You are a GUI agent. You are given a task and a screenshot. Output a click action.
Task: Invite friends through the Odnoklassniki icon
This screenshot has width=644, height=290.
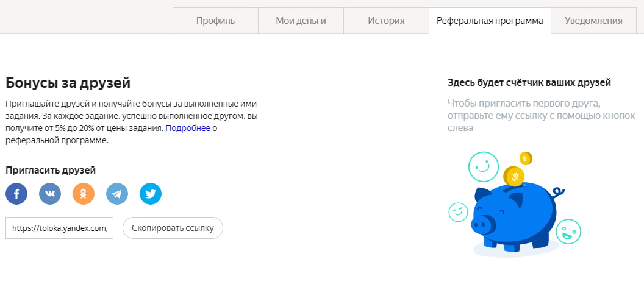tap(84, 194)
